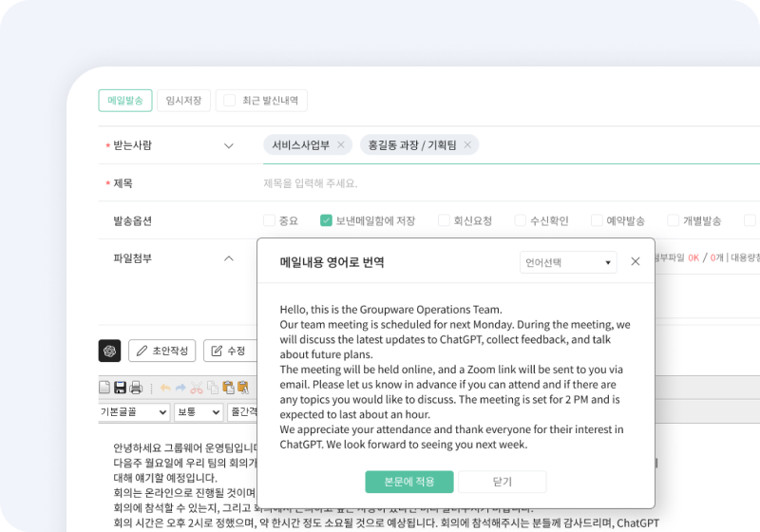This screenshot has width=760, height=532.
Task: Toggle the 중요 checkbox
Action: pos(269,220)
